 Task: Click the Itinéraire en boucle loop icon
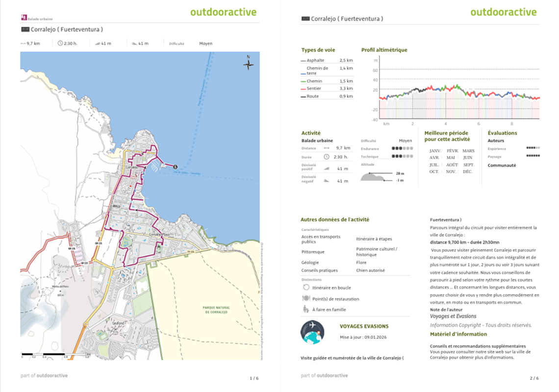coord(306,288)
